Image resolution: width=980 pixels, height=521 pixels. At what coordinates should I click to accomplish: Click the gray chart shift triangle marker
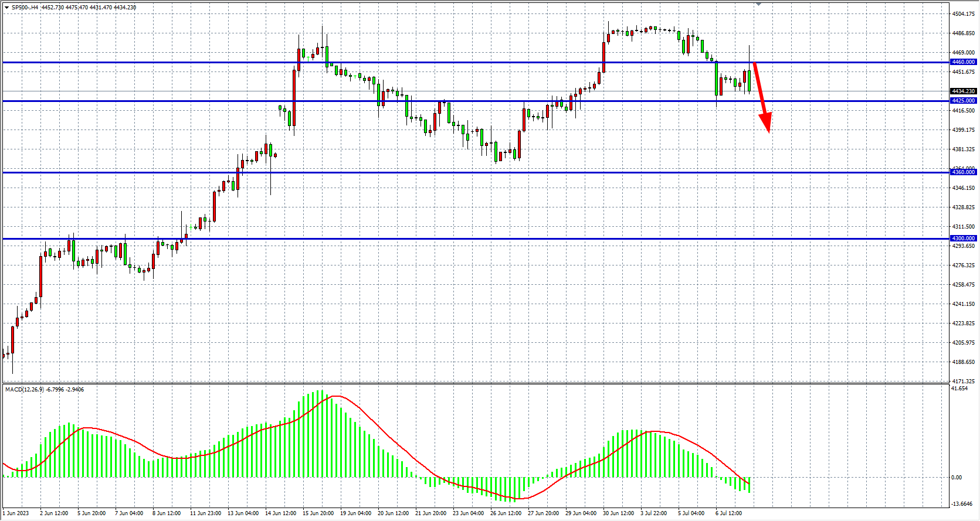[758, 4]
